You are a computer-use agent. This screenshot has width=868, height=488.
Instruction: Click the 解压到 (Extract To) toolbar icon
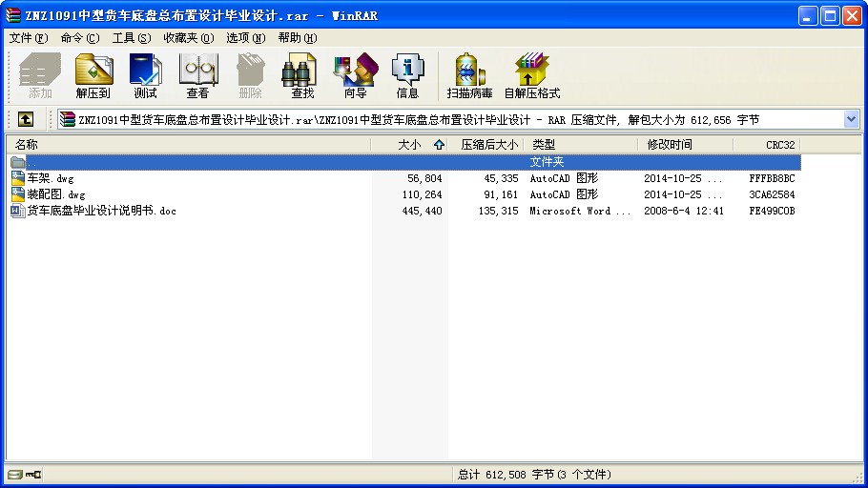[93, 76]
